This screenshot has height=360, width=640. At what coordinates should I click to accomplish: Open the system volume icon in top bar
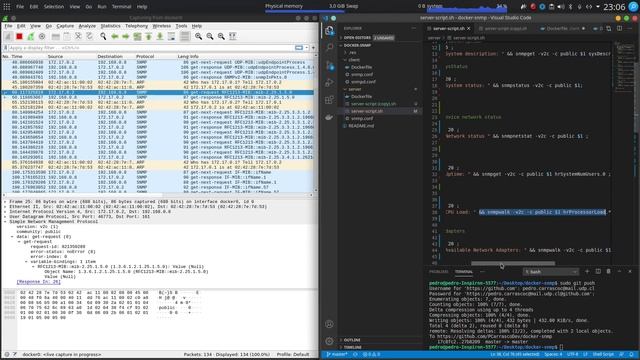561,7
